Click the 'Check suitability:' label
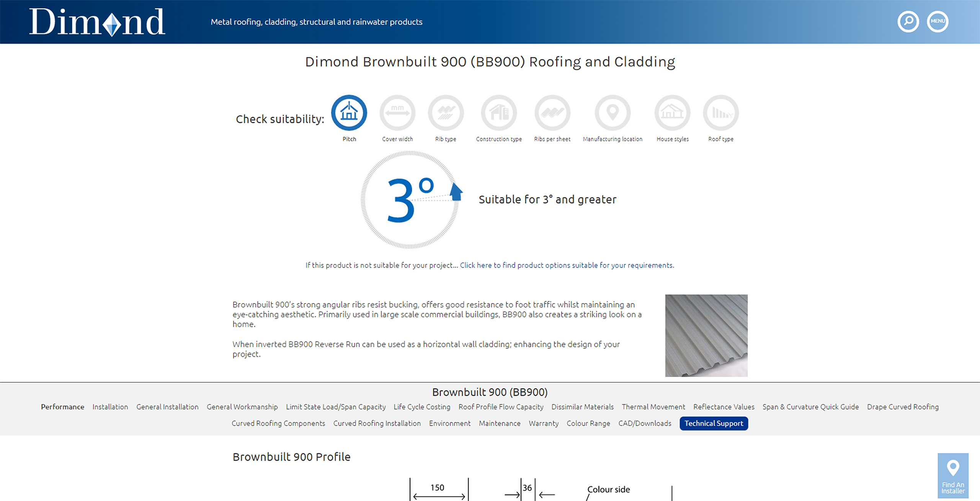This screenshot has height=501, width=980. 280,119
